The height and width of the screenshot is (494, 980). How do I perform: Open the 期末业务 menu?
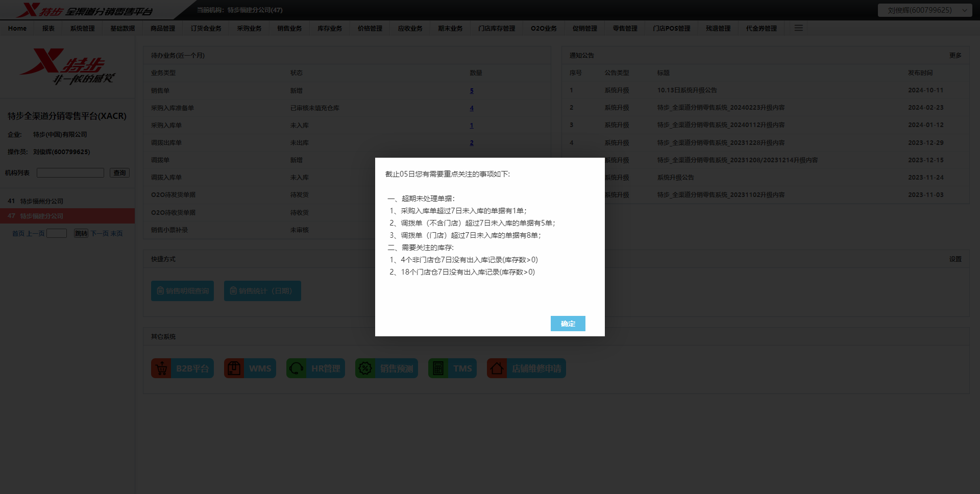[x=450, y=29]
